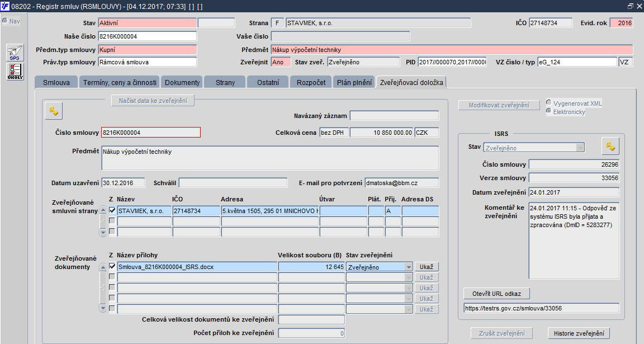Open the Plán plnění tab

[x=353, y=82]
